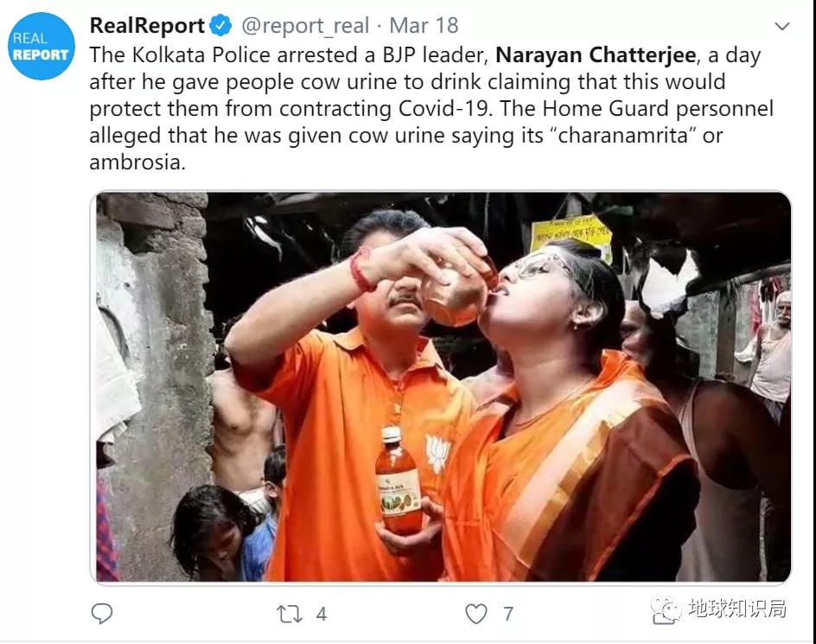Click the blue verified badge
The height and width of the screenshot is (644, 816).
click(222, 26)
